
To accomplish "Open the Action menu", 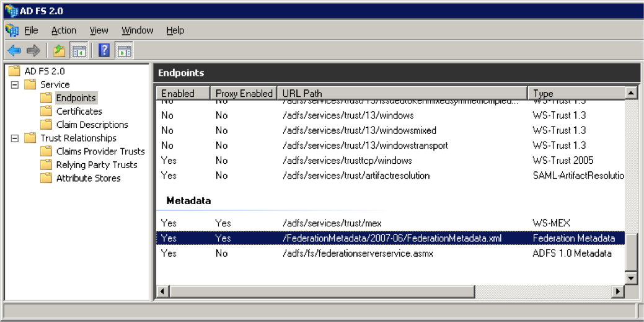I will [x=64, y=30].
